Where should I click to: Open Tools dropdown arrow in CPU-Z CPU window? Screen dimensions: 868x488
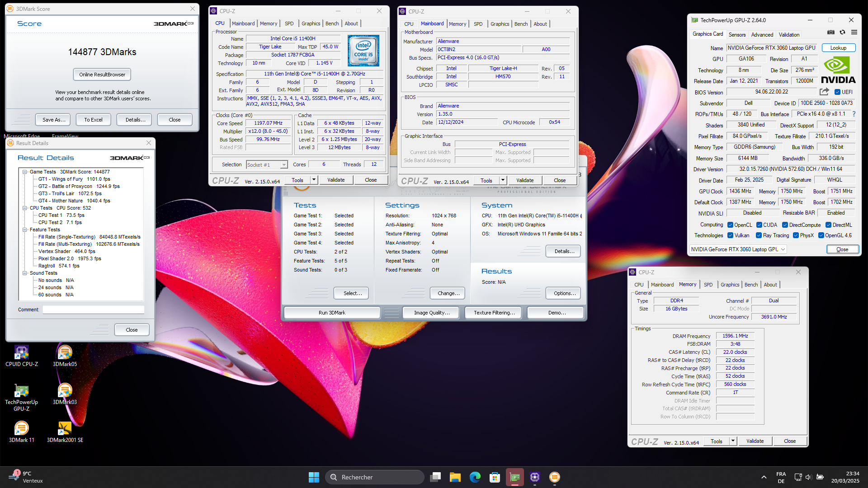tap(314, 180)
